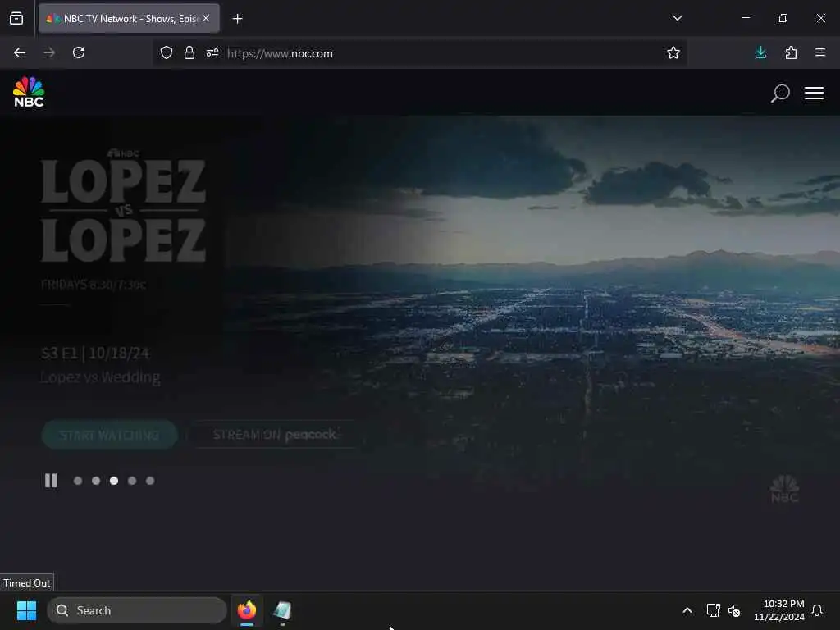View site security padlock info
Viewport: 840px width, 630px height.
tap(189, 52)
